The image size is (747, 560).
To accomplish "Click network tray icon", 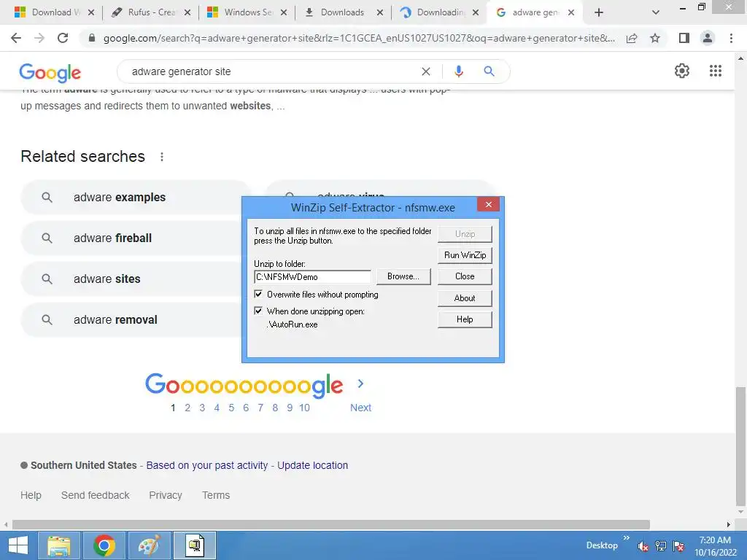I will click(661, 546).
